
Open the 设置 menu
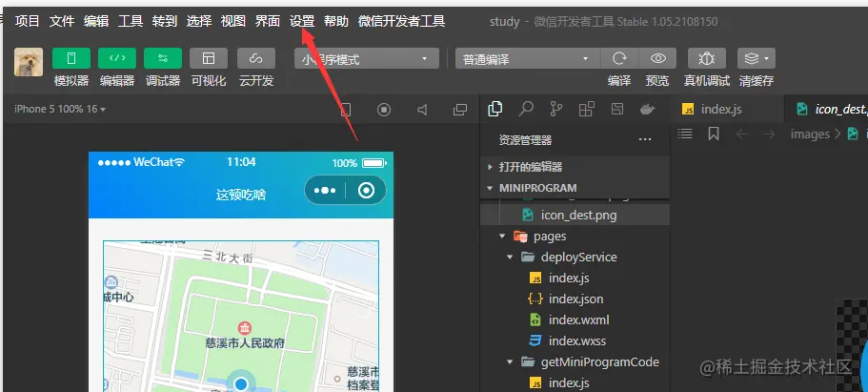point(302,22)
